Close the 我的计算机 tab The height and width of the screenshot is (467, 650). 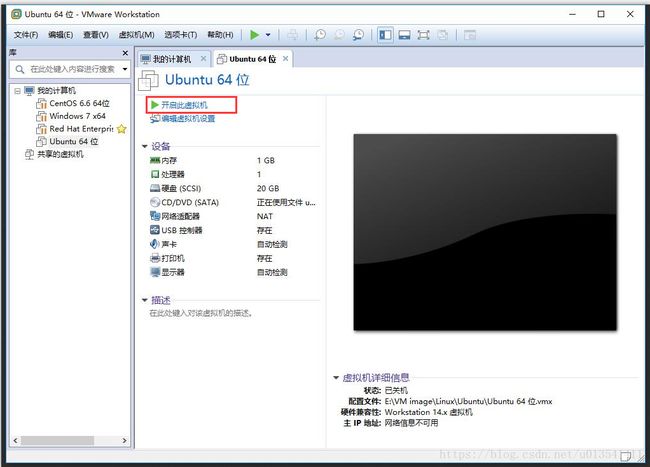coord(204,59)
